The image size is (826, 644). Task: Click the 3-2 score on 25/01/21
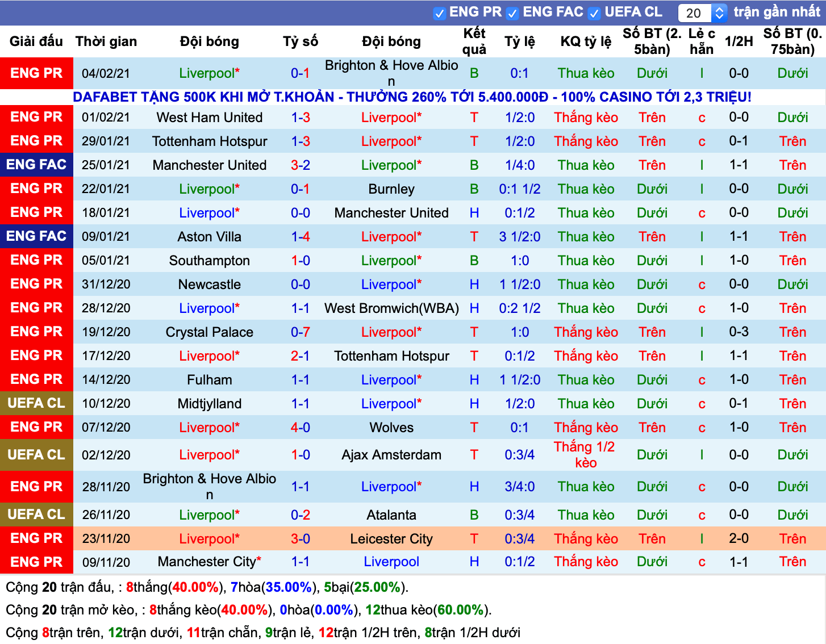[301, 165]
